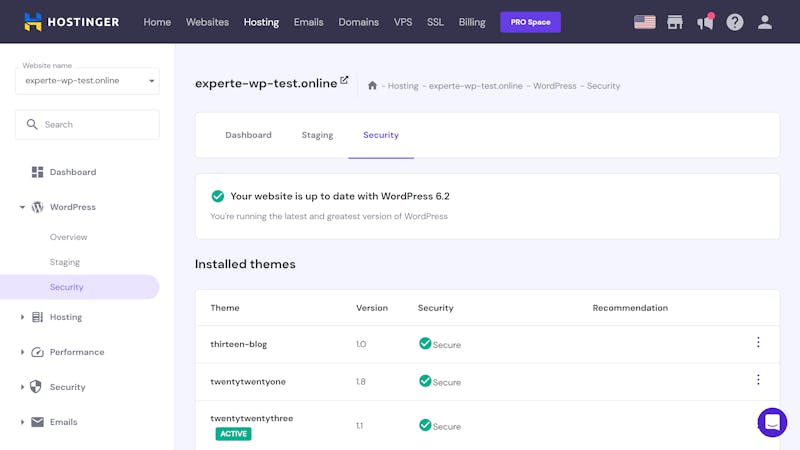Image resolution: width=800 pixels, height=450 pixels.
Task: Click the WordPress logo icon in sidebar
Action: click(37, 207)
